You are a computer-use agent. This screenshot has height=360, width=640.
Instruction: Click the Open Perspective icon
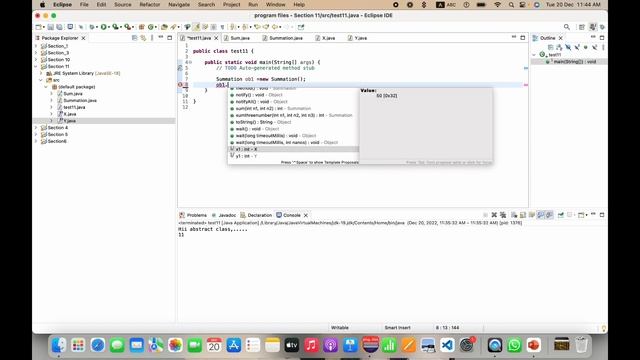tap(582, 27)
